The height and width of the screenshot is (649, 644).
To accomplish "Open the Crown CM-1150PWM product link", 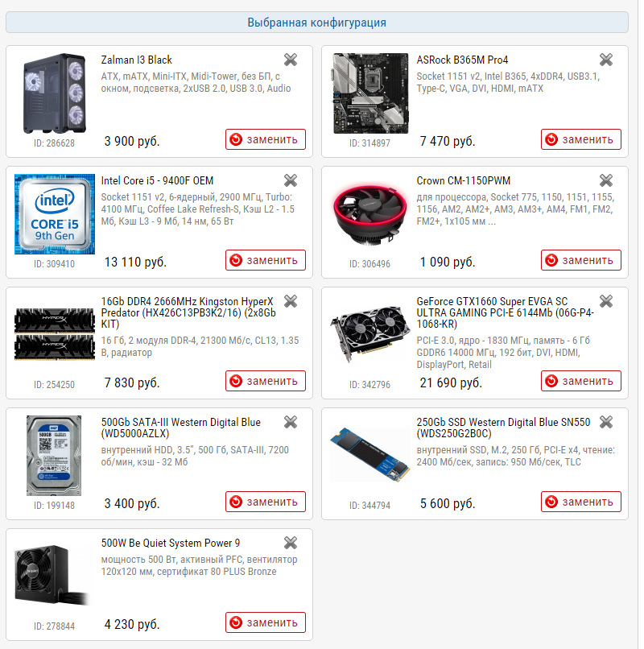I will [x=463, y=181].
